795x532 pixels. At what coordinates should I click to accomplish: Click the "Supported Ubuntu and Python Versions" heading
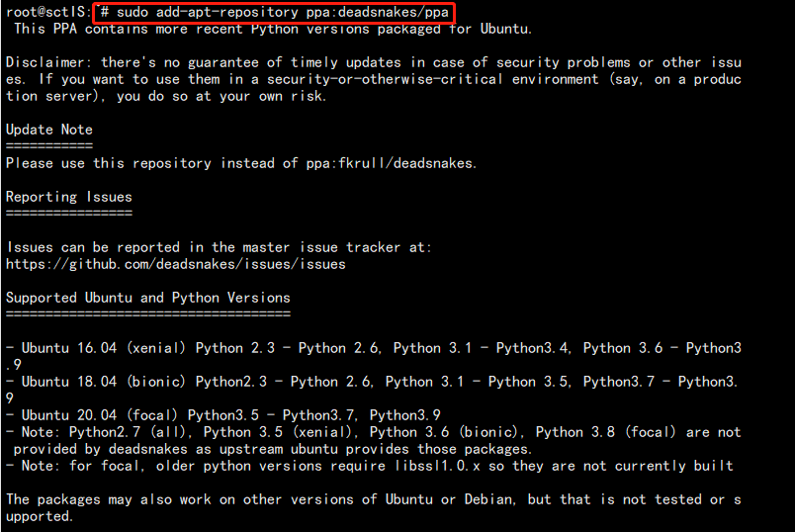pos(147,298)
